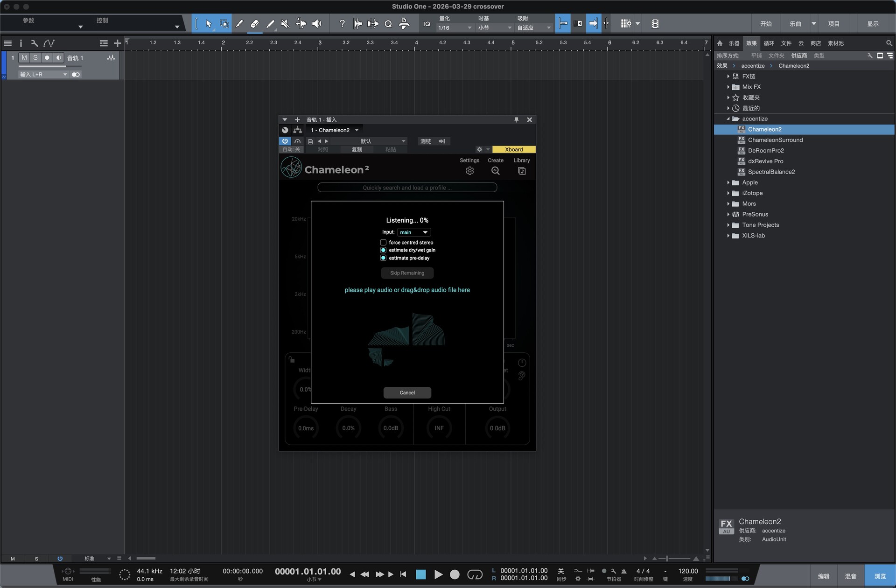Open the plugin settings gear in plugin header
This screenshot has width=896, height=588.
click(479, 149)
